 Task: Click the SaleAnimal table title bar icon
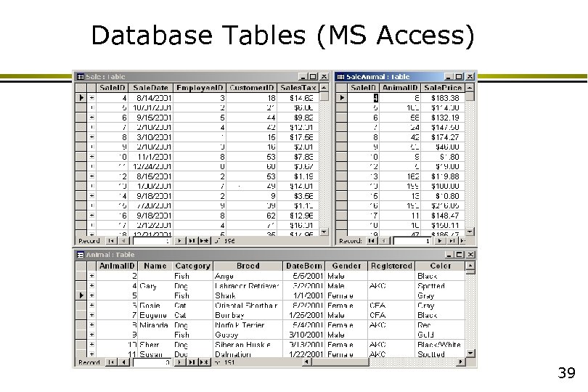pos(340,76)
